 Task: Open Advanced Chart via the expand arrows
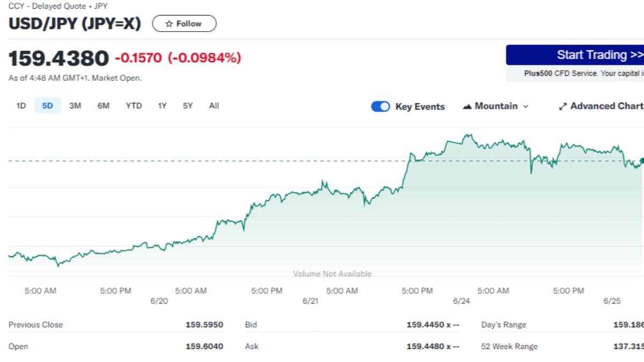pyautogui.click(x=562, y=106)
